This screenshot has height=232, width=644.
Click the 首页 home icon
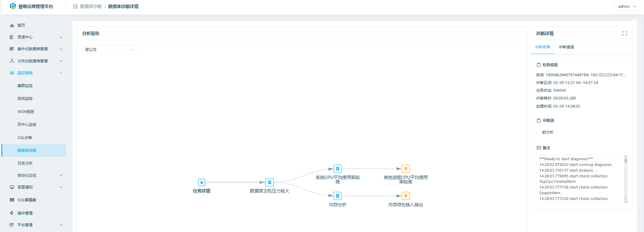click(12, 26)
